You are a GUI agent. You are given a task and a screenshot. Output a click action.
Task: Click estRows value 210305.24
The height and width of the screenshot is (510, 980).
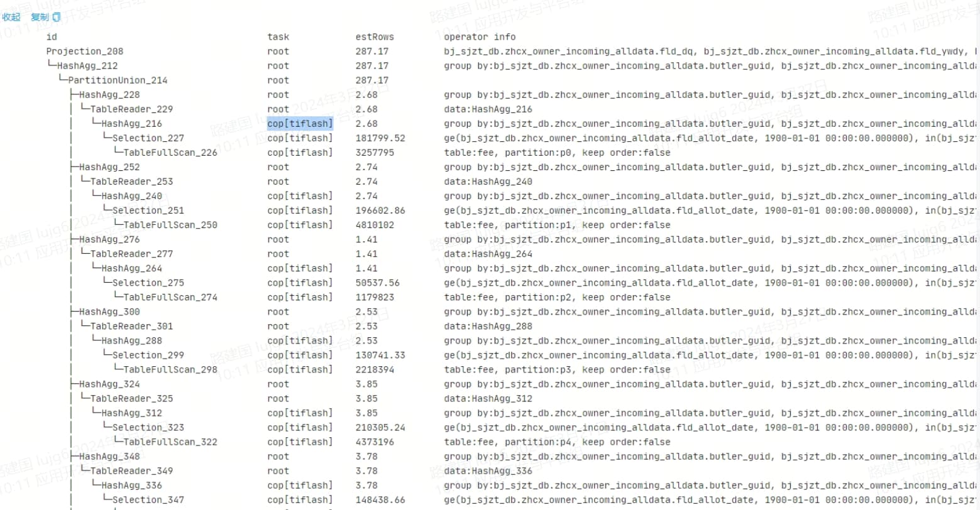pyautogui.click(x=380, y=427)
